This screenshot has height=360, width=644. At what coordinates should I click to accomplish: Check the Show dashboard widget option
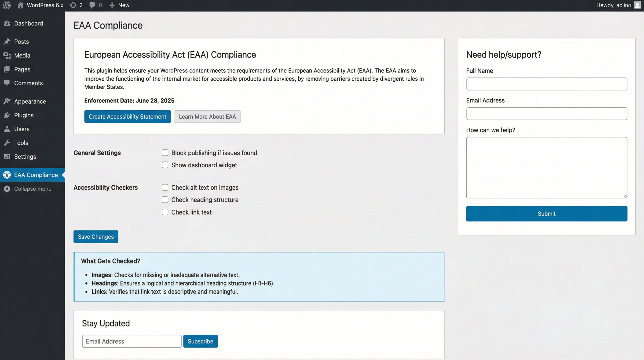(165, 165)
